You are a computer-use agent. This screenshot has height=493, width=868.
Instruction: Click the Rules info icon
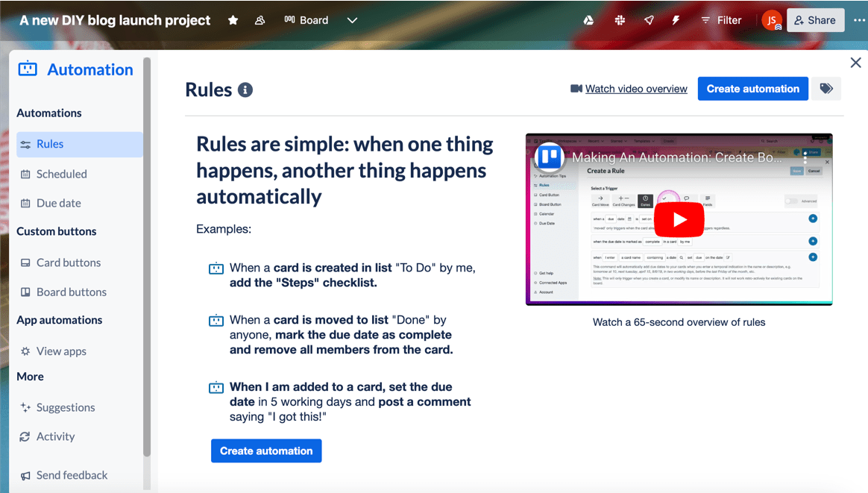click(x=245, y=90)
